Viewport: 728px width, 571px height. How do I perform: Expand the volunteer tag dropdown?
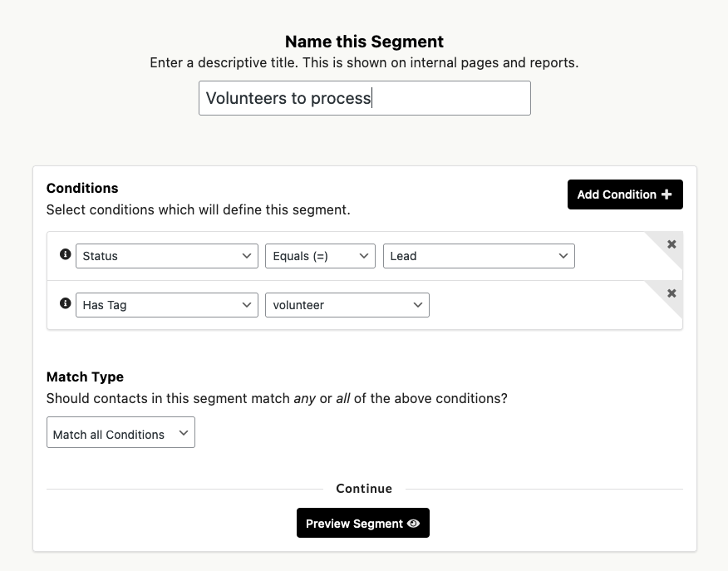(x=347, y=305)
